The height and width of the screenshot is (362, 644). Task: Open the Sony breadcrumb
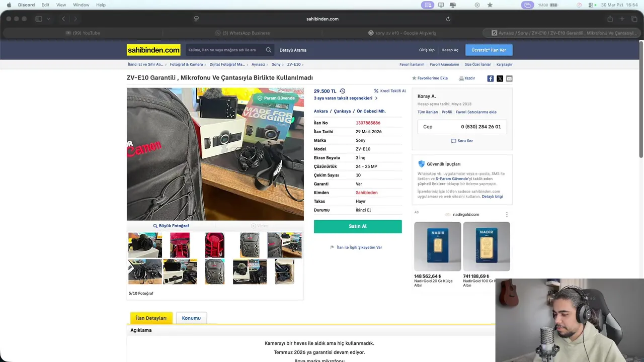coord(276,64)
